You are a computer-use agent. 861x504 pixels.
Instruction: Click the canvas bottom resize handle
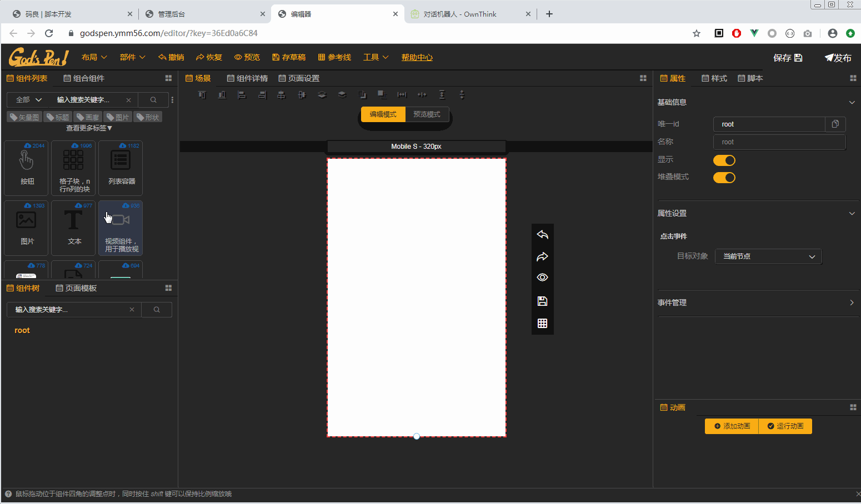coord(417,436)
